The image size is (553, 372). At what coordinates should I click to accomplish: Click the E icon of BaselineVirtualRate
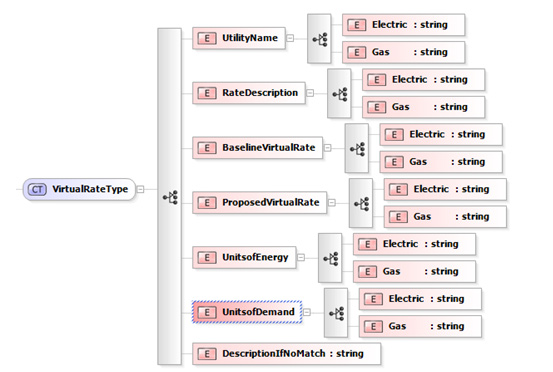[x=207, y=148]
